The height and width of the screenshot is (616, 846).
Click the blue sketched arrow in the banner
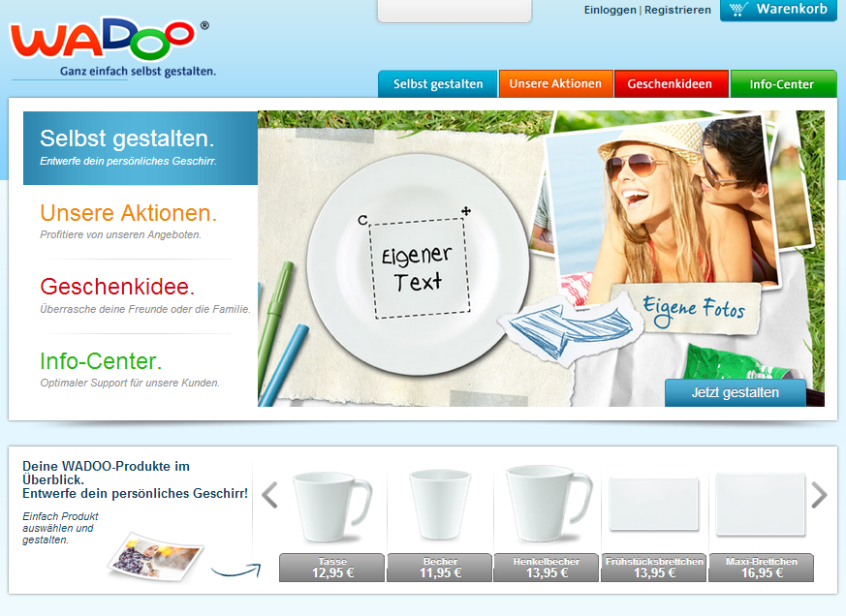click(569, 329)
